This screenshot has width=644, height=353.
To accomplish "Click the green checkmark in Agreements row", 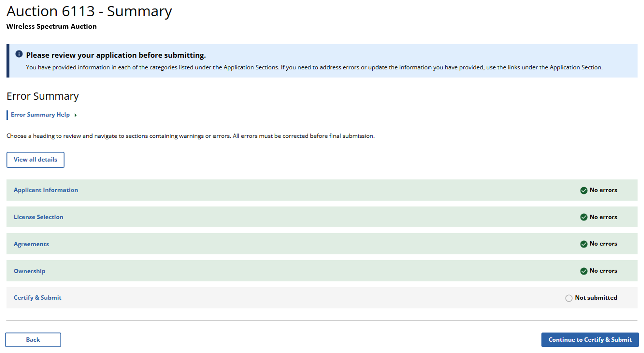I will point(584,244).
